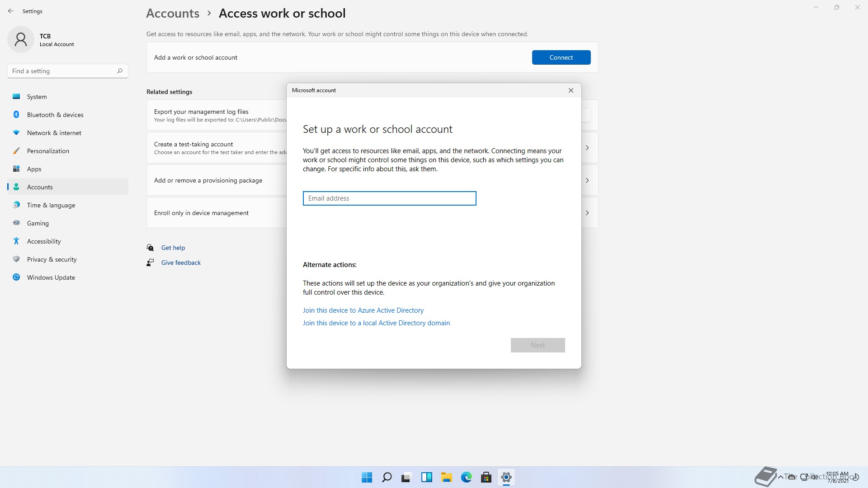Click the Accounts person icon

click(x=16, y=187)
